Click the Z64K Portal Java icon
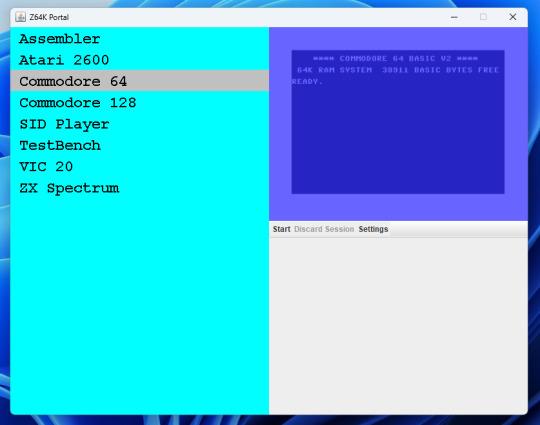Viewport: 540px width, 425px height. pyautogui.click(x=20, y=17)
